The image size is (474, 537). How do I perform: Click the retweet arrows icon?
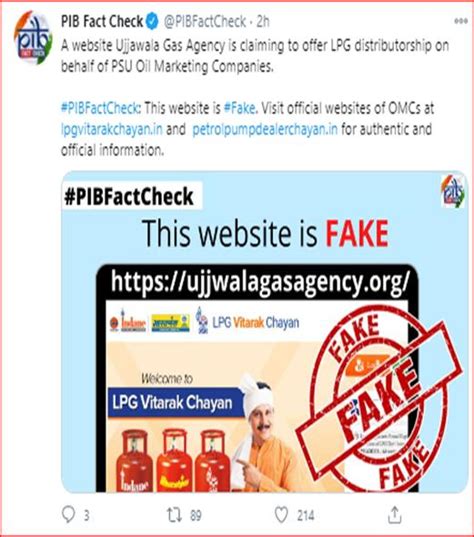coord(174,515)
